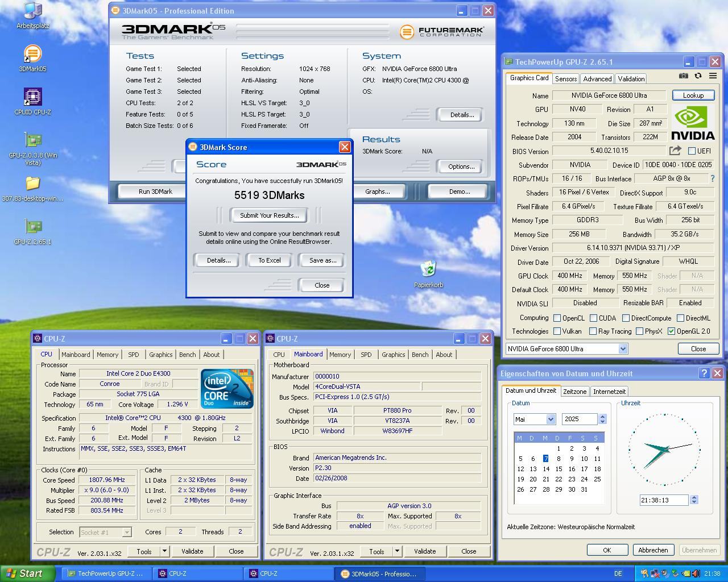The image size is (728, 582).
Task: Click the time spinner next to 21:38:13
Action: tap(693, 500)
